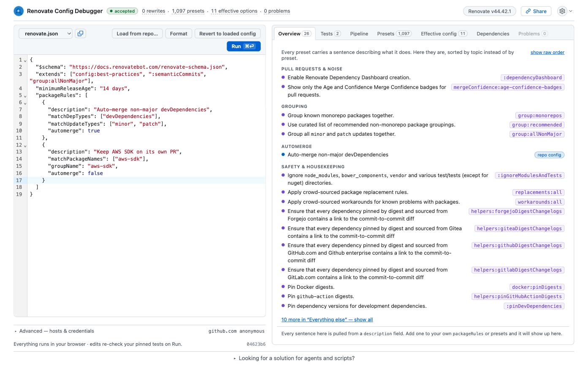588x366 pixels.
Task: Click the '1,097 presets' header stat
Action: [x=188, y=11]
